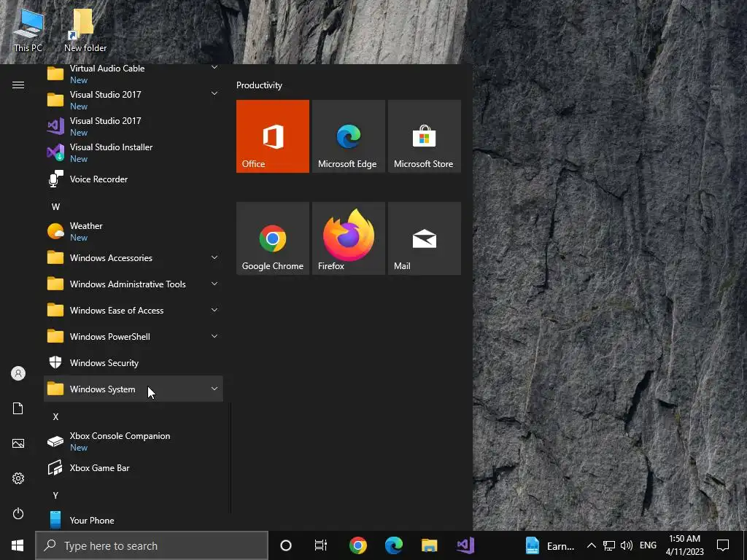Open the Firefox tile
The image size is (747, 560).
point(348,238)
